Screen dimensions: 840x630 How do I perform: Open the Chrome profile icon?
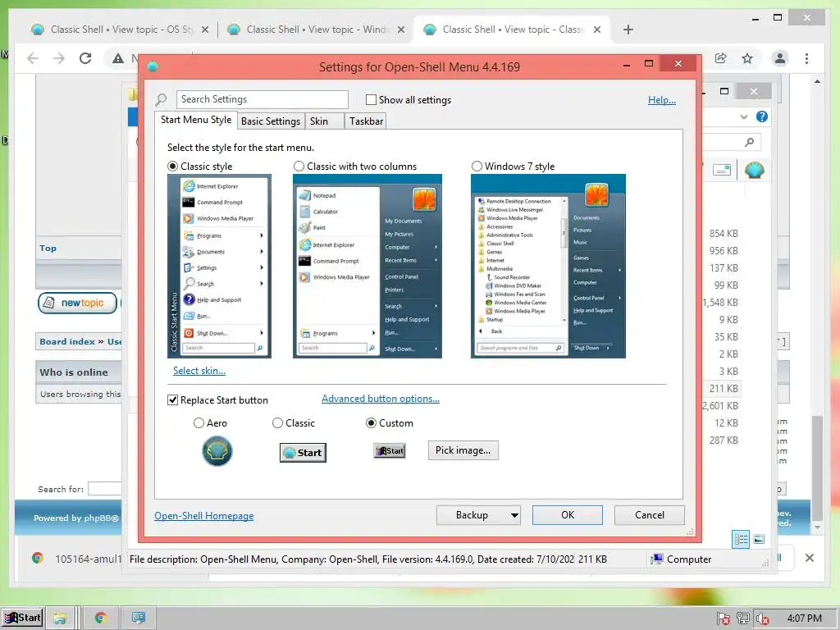click(780, 58)
